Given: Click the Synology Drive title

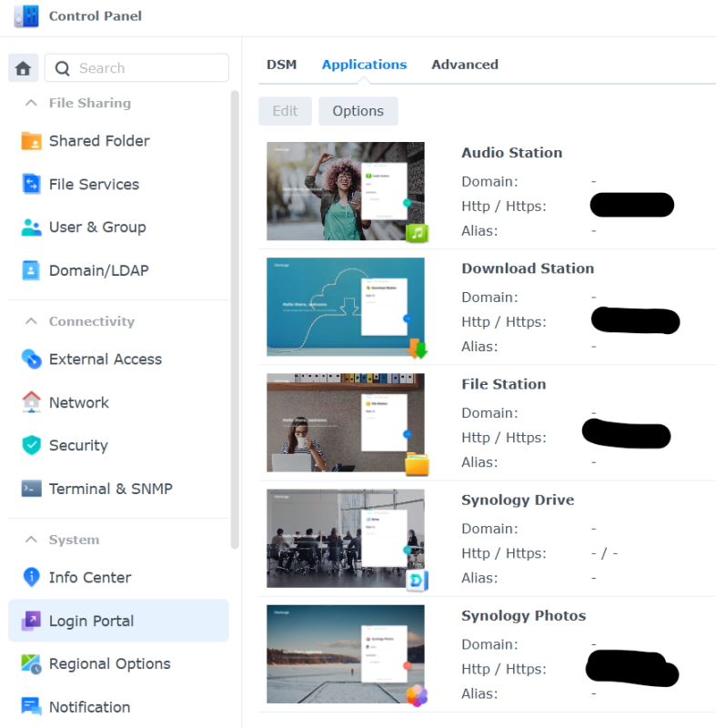Looking at the screenshot, I should [x=518, y=500].
